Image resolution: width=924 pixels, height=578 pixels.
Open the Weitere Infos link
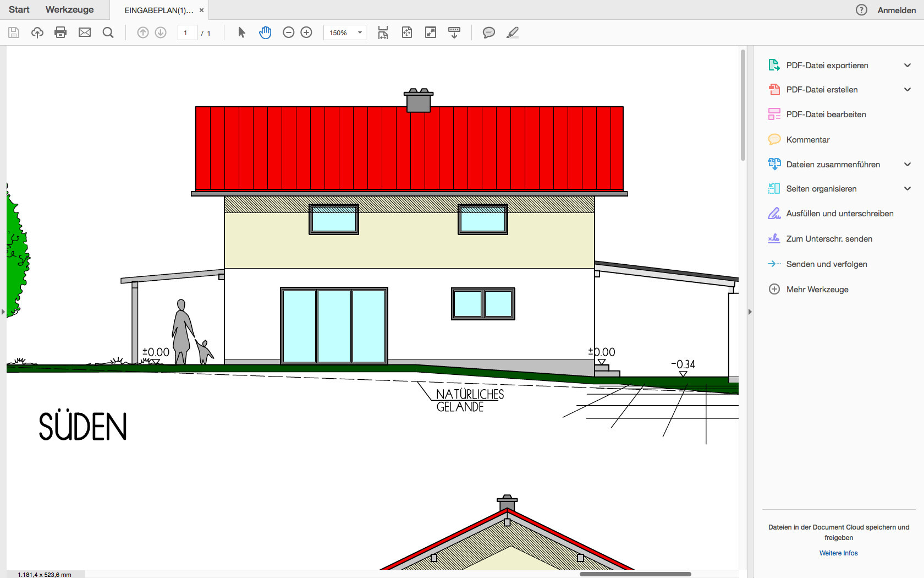[x=838, y=553]
